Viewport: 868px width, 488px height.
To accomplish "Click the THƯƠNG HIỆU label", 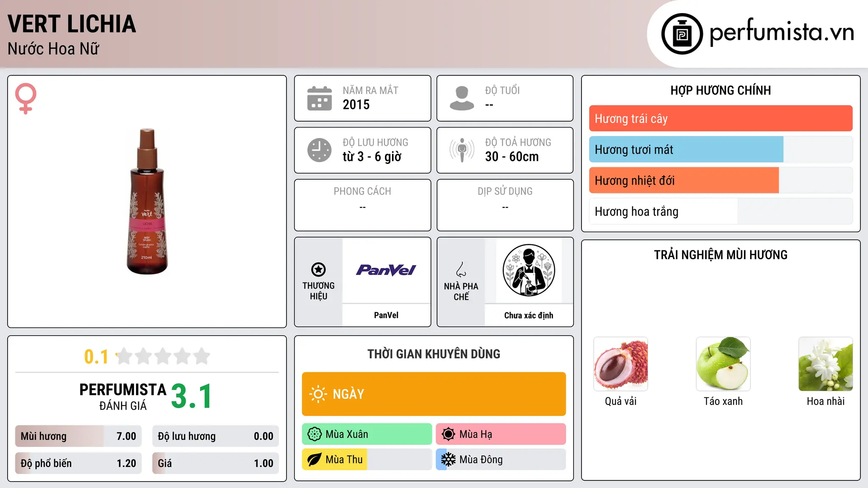I will [318, 291].
